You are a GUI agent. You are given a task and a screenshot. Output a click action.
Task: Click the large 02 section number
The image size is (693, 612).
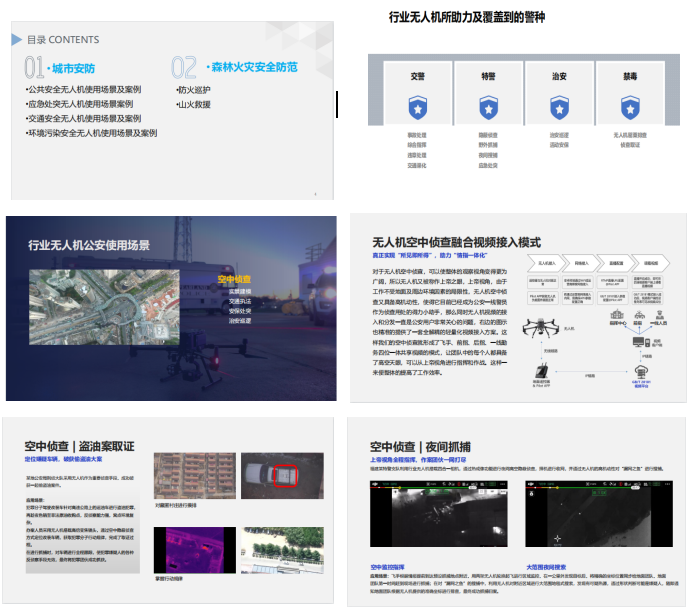tap(184, 68)
